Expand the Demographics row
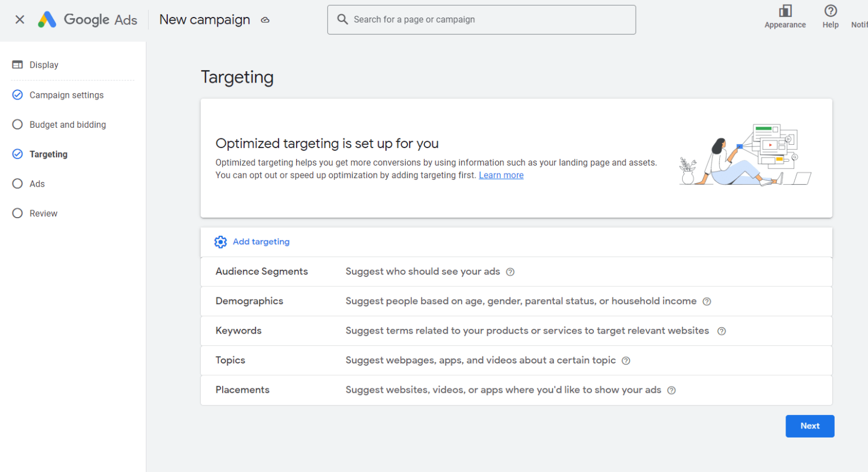Viewport: 868px width, 472px height. (249, 301)
